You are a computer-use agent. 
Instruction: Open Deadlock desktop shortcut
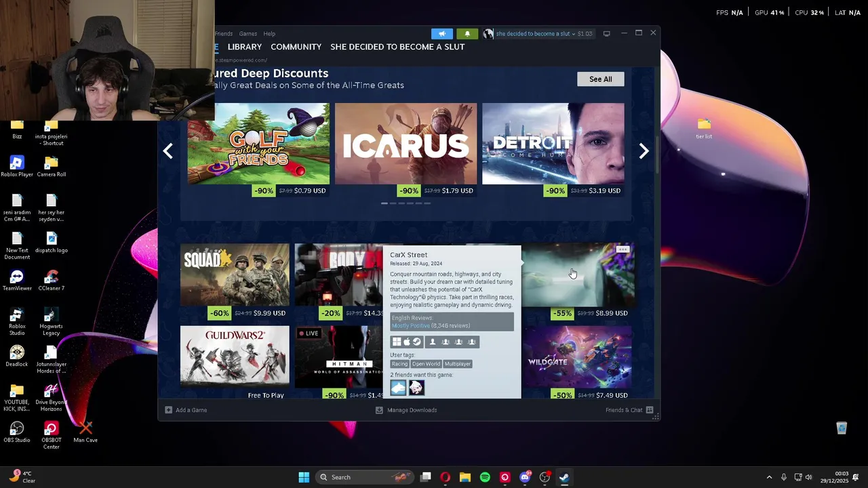(x=17, y=356)
